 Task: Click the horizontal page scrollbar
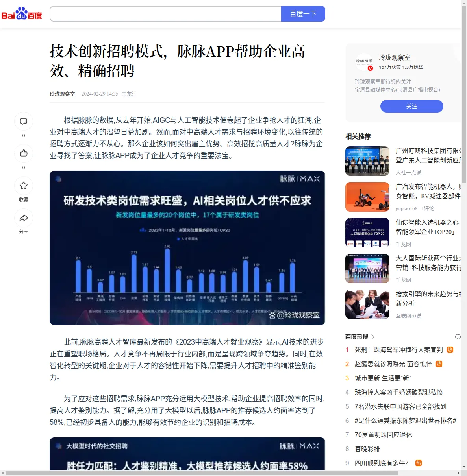pyautogui.click(x=202, y=473)
